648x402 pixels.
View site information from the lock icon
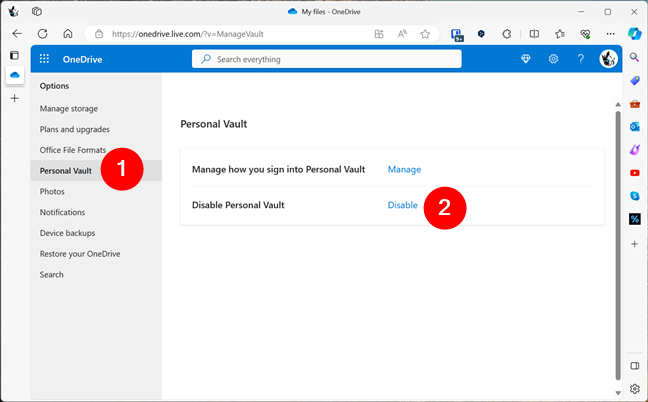point(99,34)
